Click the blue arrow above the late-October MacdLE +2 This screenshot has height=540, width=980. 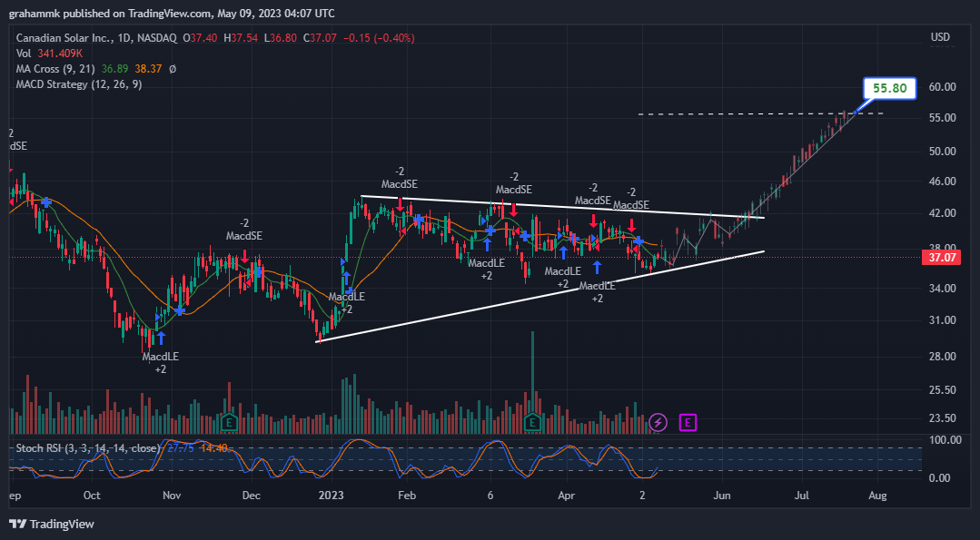coord(162,338)
